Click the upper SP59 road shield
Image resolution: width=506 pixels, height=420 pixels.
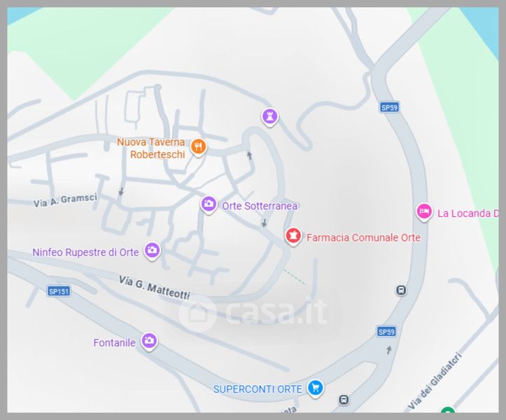coord(389,107)
